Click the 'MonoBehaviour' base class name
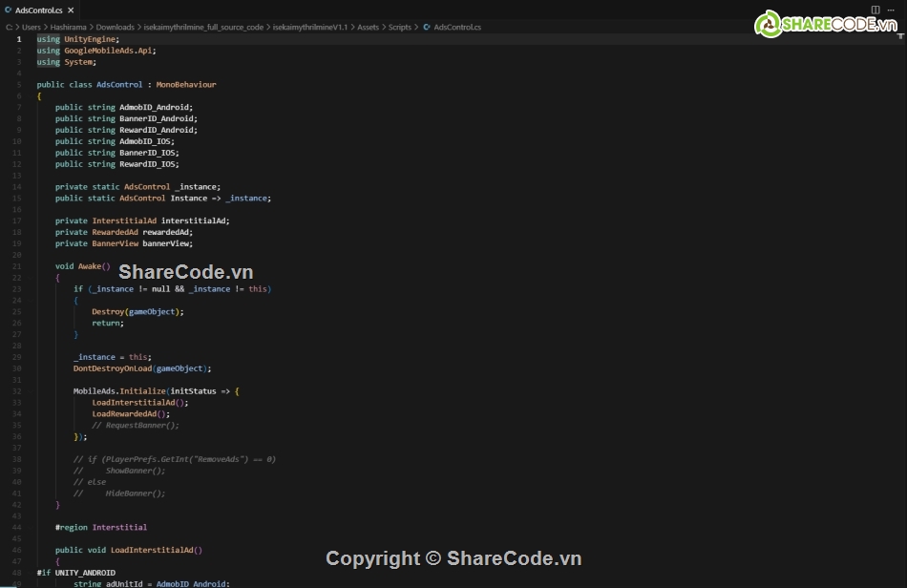 click(186, 84)
